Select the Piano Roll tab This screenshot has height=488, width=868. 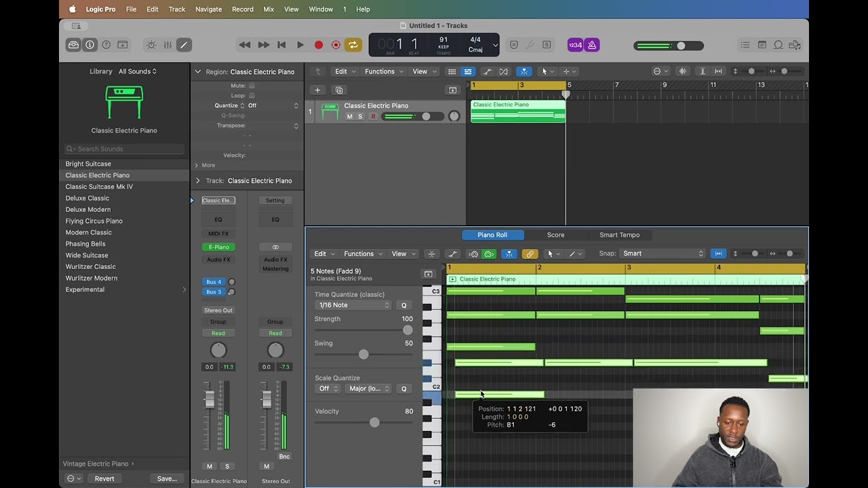click(x=492, y=235)
